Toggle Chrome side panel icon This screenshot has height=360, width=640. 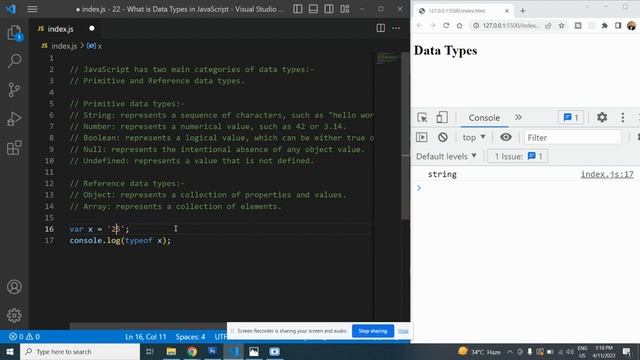(x=618, y=25)
